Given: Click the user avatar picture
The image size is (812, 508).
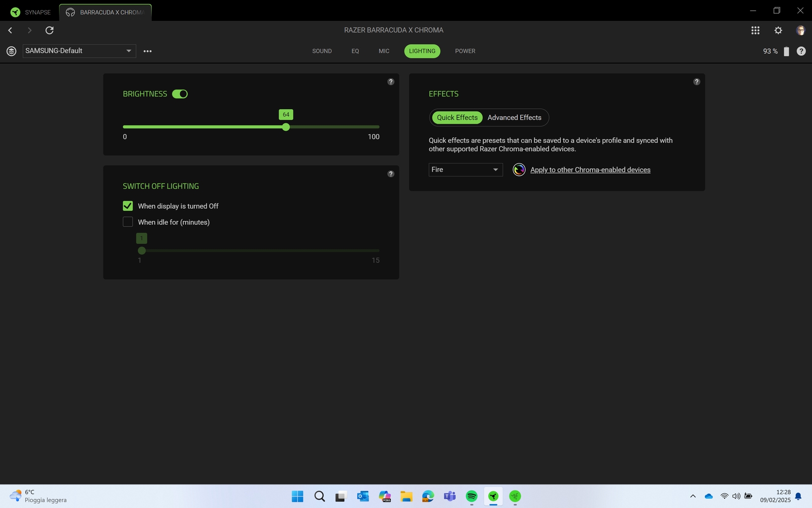Looking at the screenshot, I should pos(800,30).
